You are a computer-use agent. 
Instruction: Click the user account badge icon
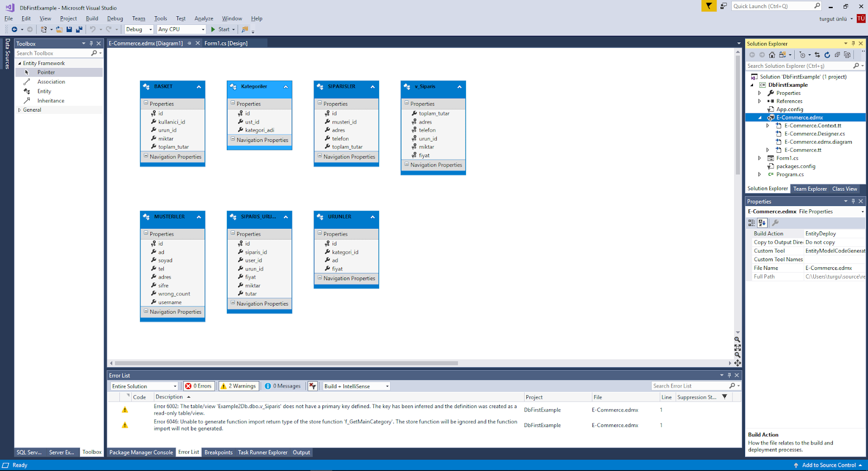(x=861, y=18)
